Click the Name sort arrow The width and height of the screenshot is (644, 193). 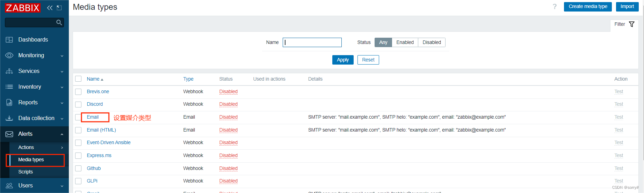tap(102, 80)
